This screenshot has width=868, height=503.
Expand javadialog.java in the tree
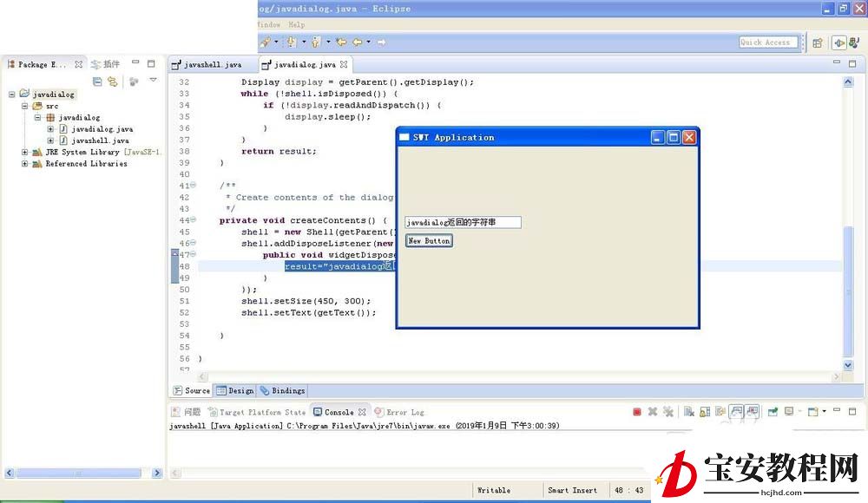50,129
